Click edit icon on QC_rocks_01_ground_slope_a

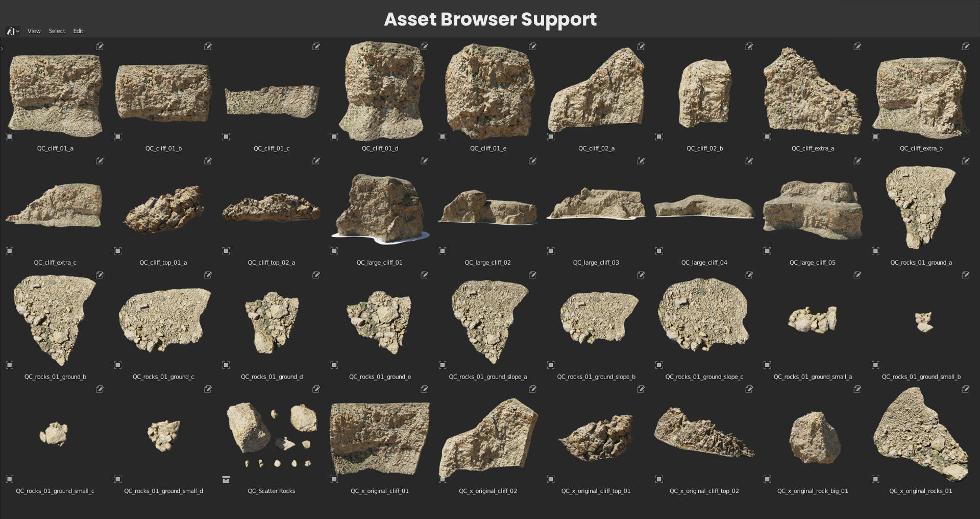pyautogui.click(x=532, y=275)
